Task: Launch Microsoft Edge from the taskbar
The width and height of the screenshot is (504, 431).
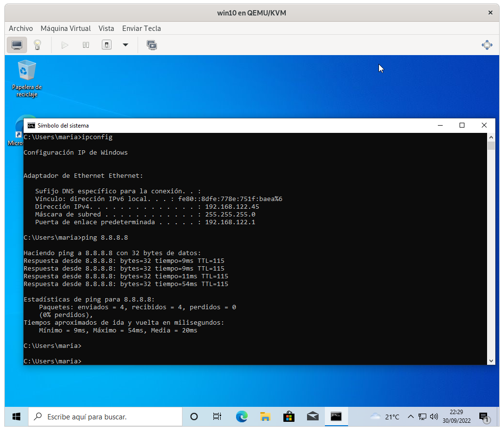Action: (241, 417)
